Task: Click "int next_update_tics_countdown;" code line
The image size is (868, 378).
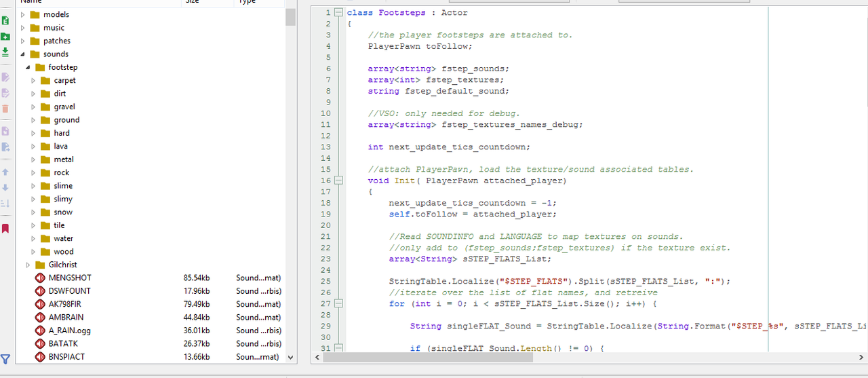Action: (449, 147)
